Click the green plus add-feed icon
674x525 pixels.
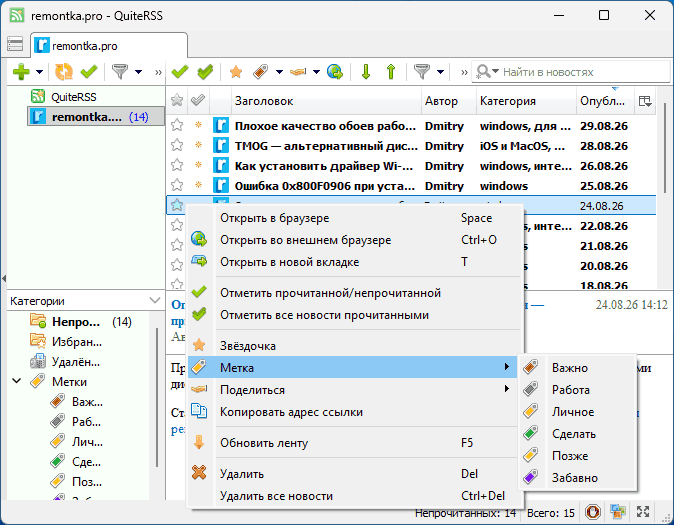[21, 72]
